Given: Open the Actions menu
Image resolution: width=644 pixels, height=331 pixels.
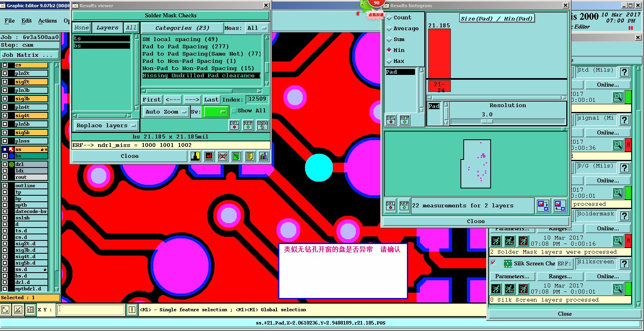Looking at the screenshot, I should pyautogui.click(x=47, y=21).
